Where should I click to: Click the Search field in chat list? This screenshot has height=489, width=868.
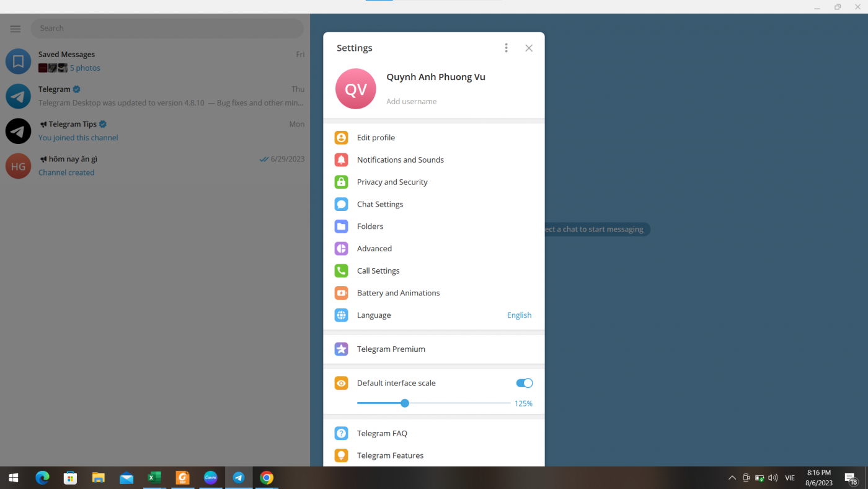tap(167, 28)
